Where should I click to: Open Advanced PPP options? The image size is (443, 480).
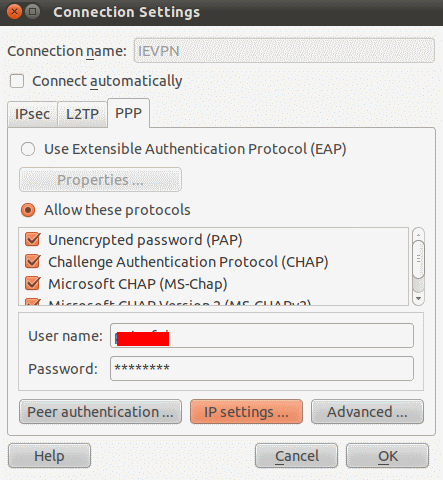coord(367,412)
